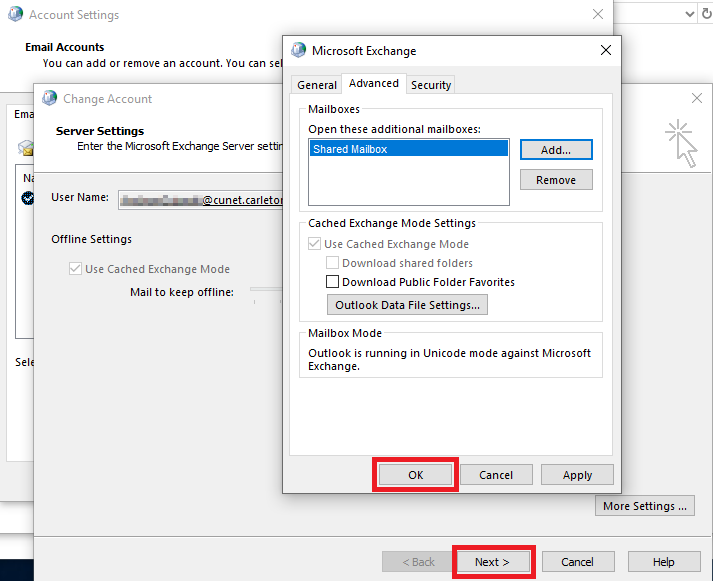Click Cancel in Microsoft Exchange dialog

coord(496,475)
